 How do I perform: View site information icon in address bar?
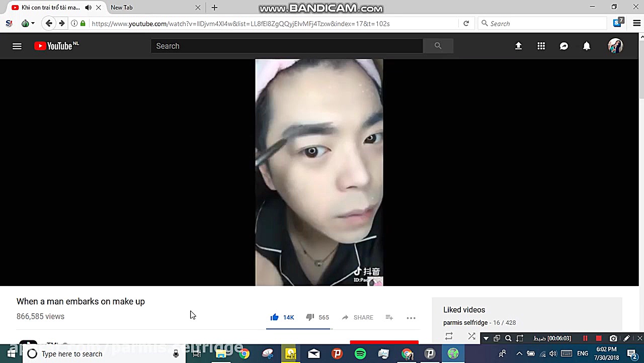pos(74,23)
